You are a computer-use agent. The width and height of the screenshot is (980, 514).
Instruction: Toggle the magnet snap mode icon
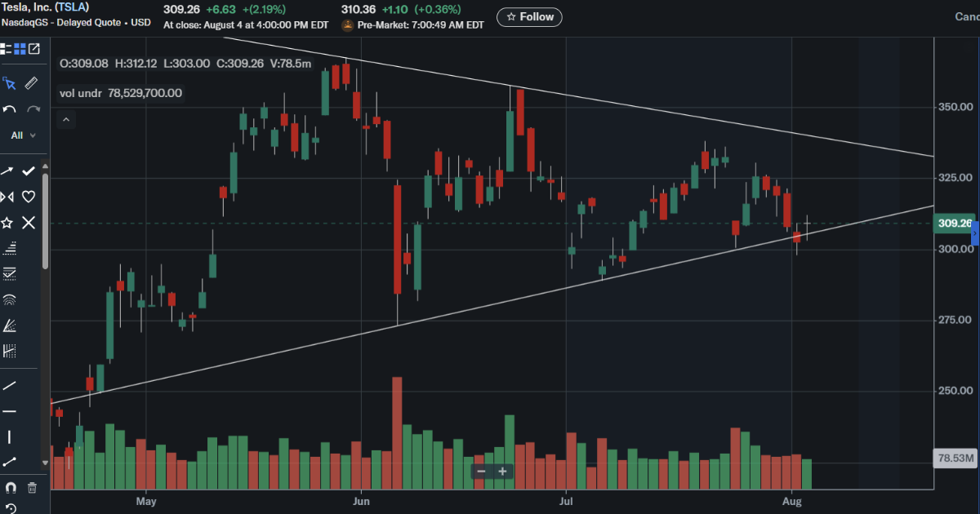(10, 488)
